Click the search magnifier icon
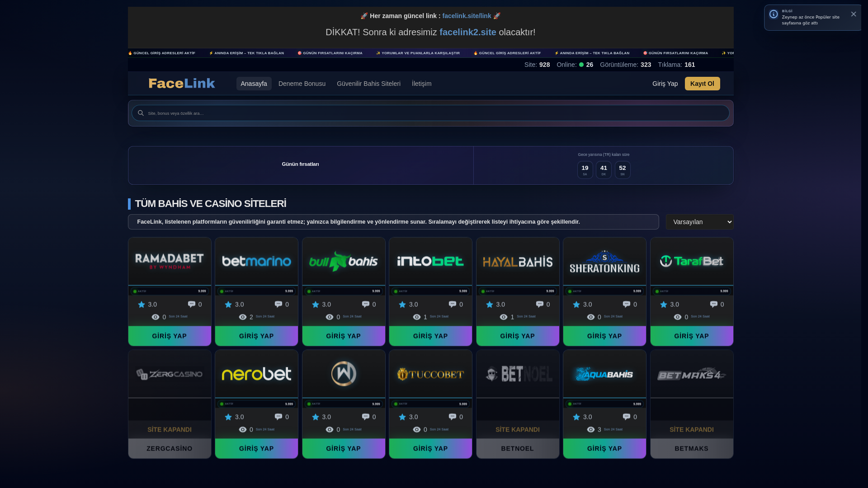This screenshot has width=868, height=488. coord(141,113)
